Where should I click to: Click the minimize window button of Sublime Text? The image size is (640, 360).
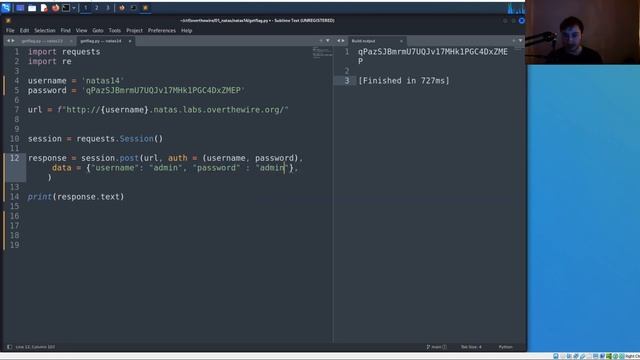coord(505,20)
